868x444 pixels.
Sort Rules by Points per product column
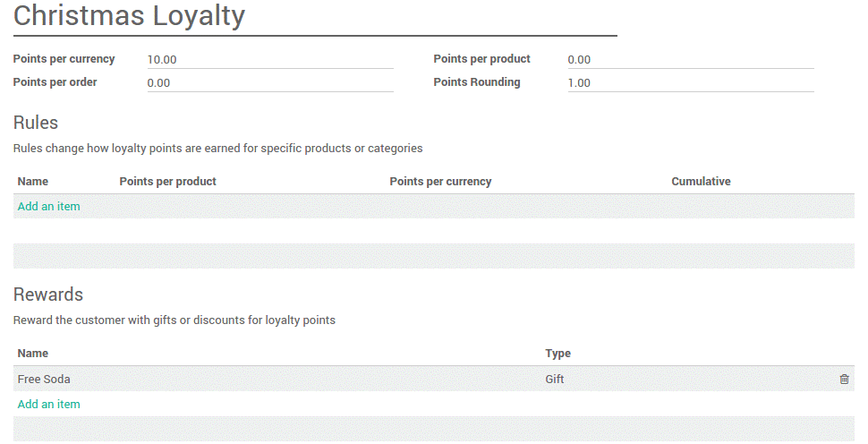pos(168,182)
